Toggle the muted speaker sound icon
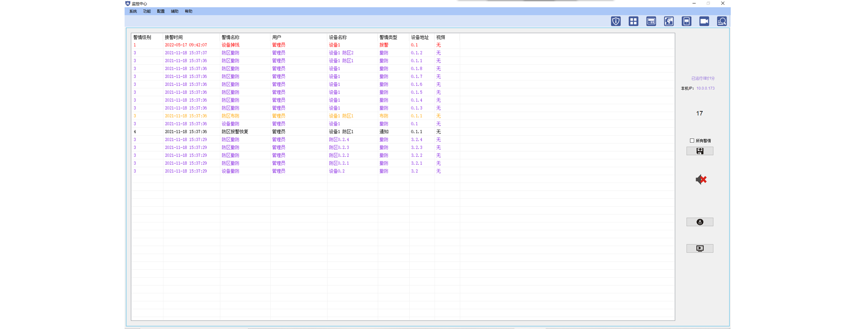 click(701, 180)
